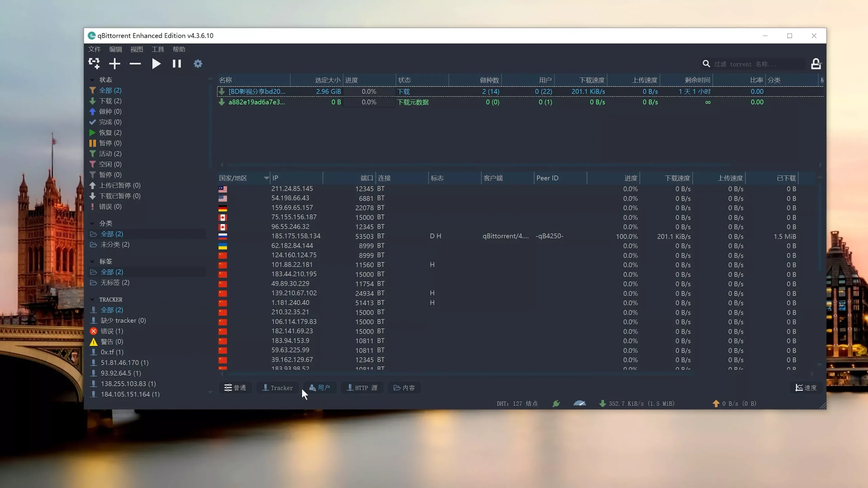Add a new torrent file with plus icon
Viewport: 868px width, 488px height.
pos(115,63)
